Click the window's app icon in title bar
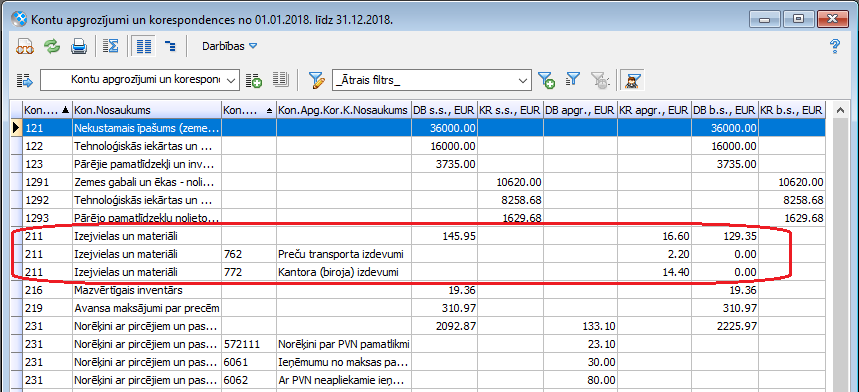Image resolution: width=859 pixels, height=392 pixels. point(20,20)
